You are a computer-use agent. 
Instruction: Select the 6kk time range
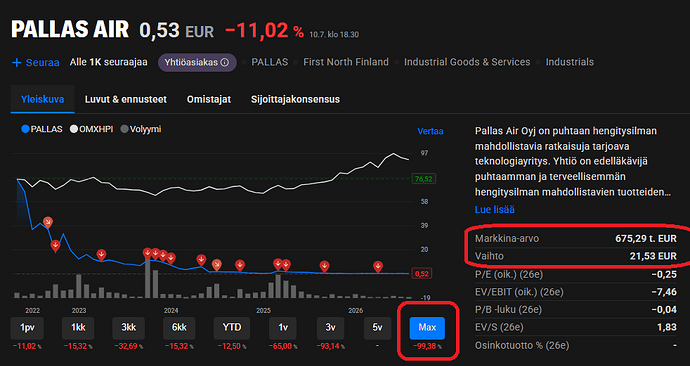(179, 328)
